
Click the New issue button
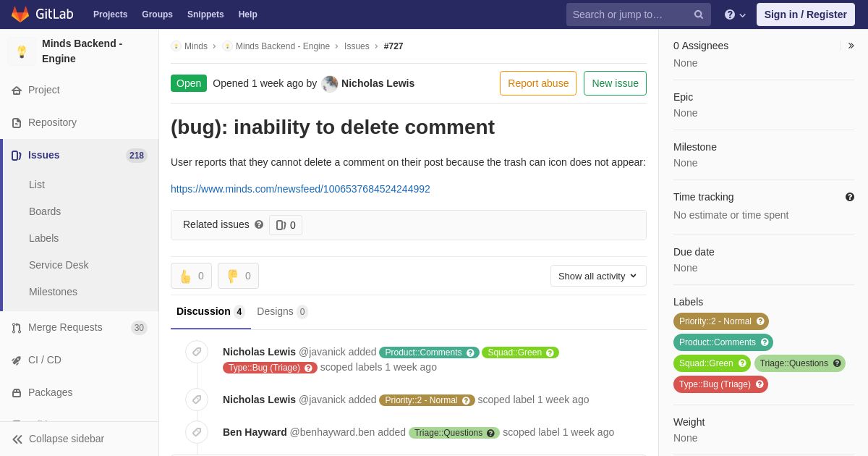pyautogui.click(x=615, y=83)
